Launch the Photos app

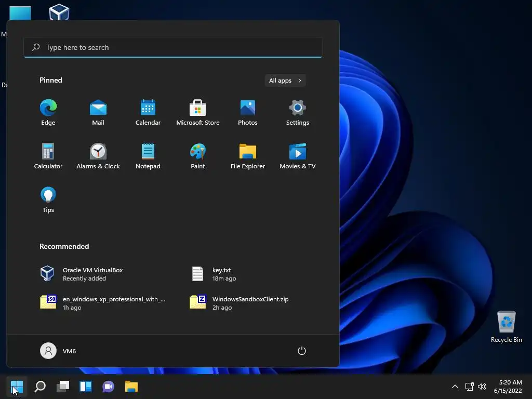tap(248, 113)
